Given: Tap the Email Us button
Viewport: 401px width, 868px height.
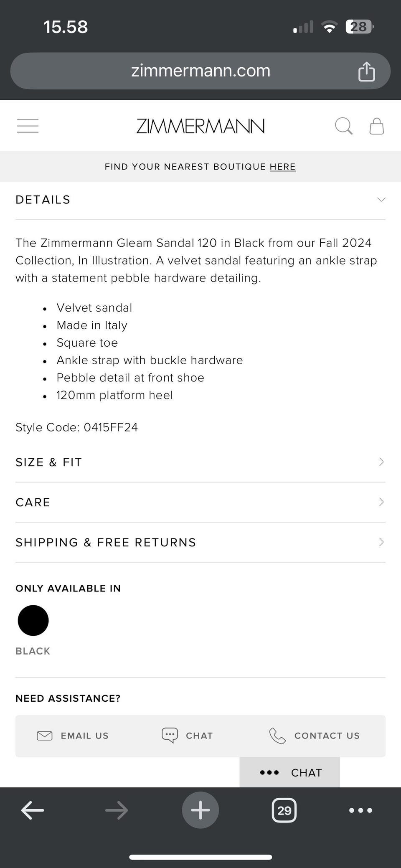Looking at the screenshot, I should point(73,736).
